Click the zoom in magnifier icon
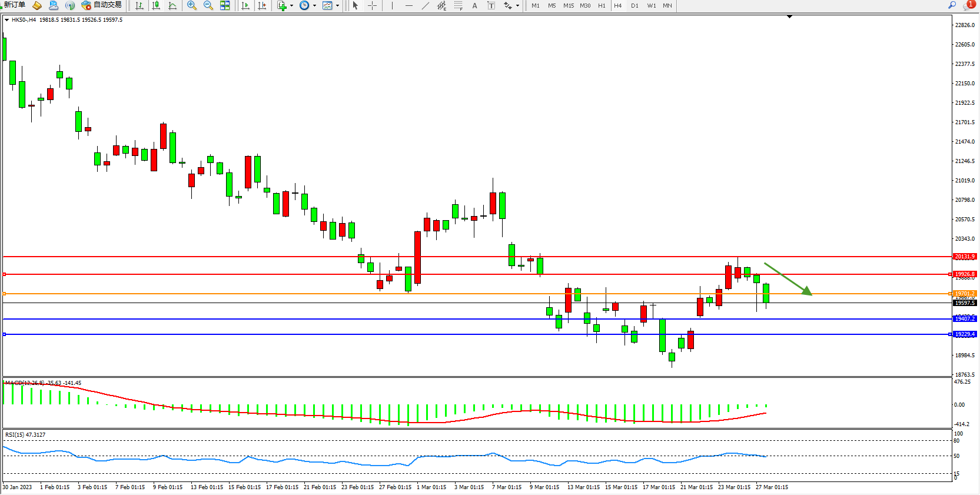The width and height of the screenshot is (980, 495). (x=192, y=5)
